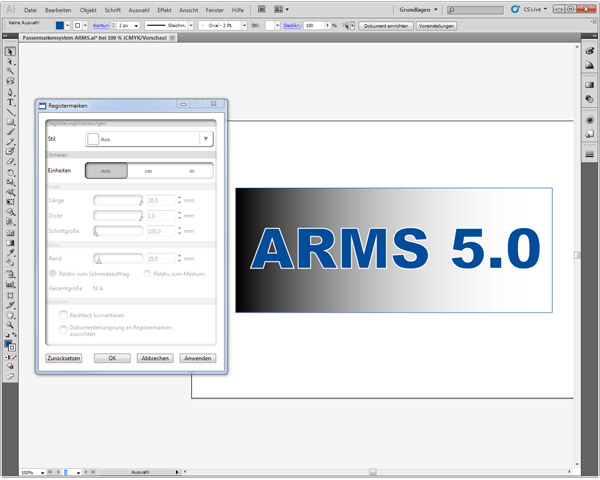Screen dimensions: 600x480
Task: Select the Mesh tool
Action: [10, 233]
